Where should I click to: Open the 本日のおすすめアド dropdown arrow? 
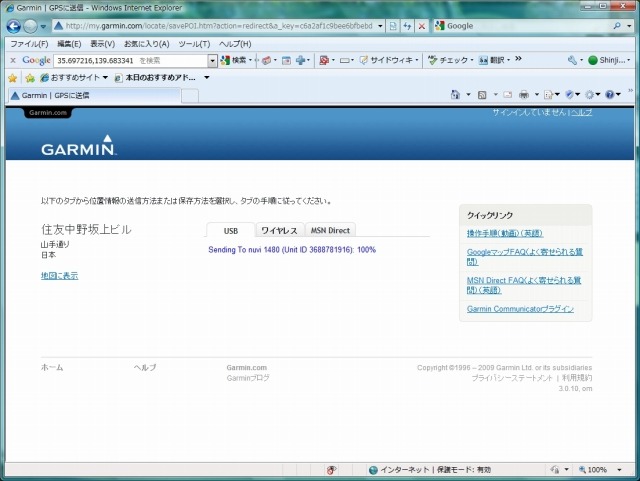click(207, 78)
